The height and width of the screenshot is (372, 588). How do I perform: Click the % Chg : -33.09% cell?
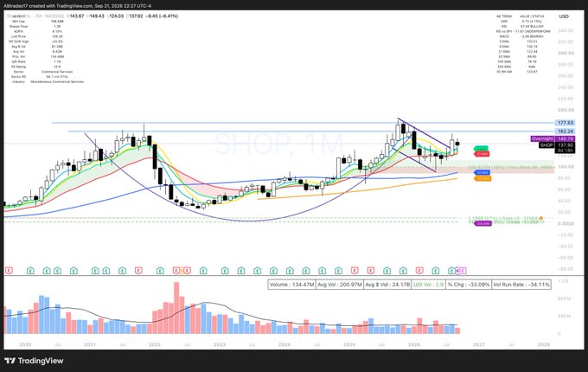tap(469, 285)
